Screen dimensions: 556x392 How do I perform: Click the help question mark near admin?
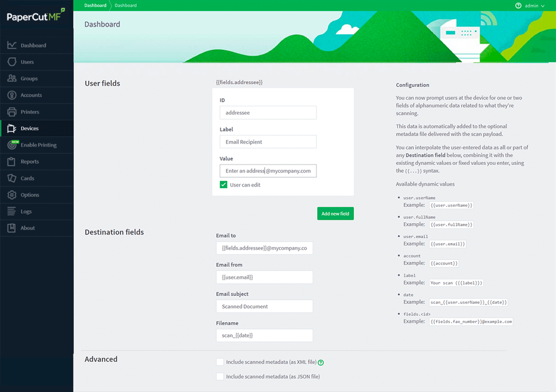[x=518, y=6]
